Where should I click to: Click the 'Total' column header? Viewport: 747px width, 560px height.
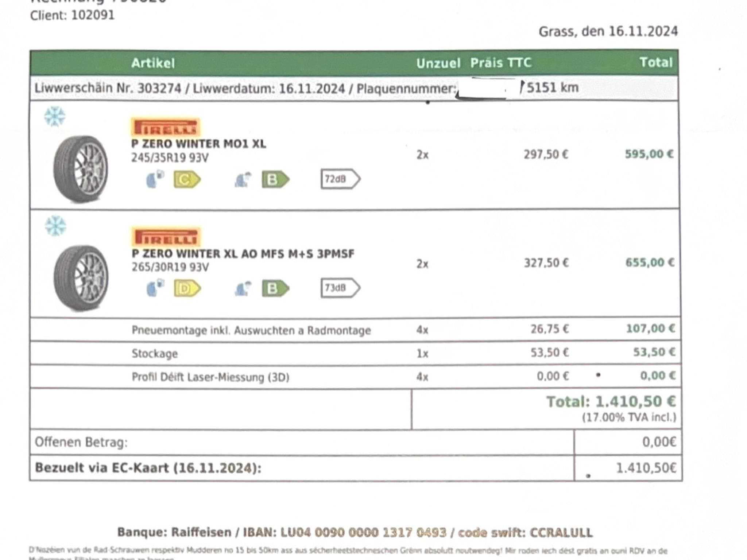pos(656,62)
